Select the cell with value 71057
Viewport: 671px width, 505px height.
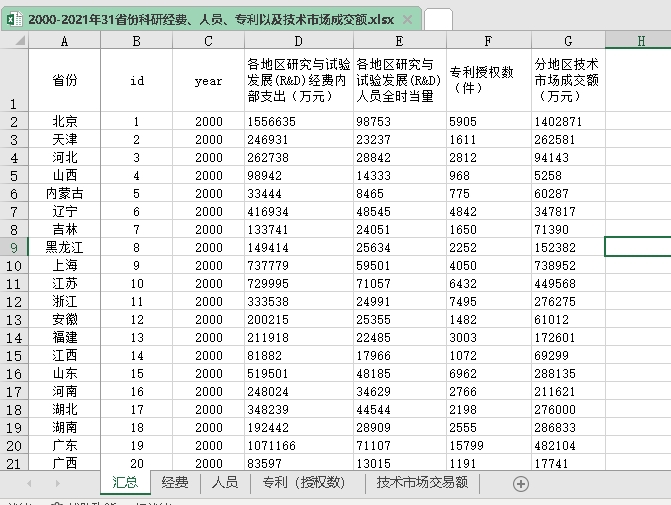point(400,283)
